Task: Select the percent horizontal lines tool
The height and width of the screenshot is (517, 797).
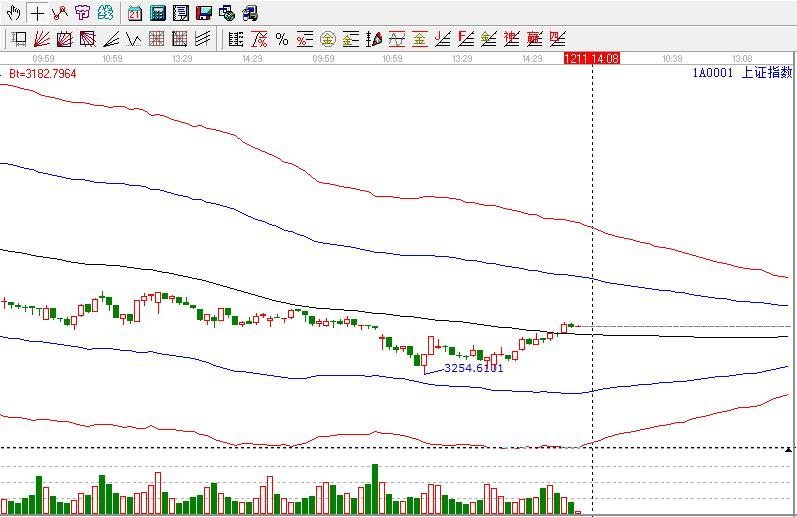Action: (304, 39)
